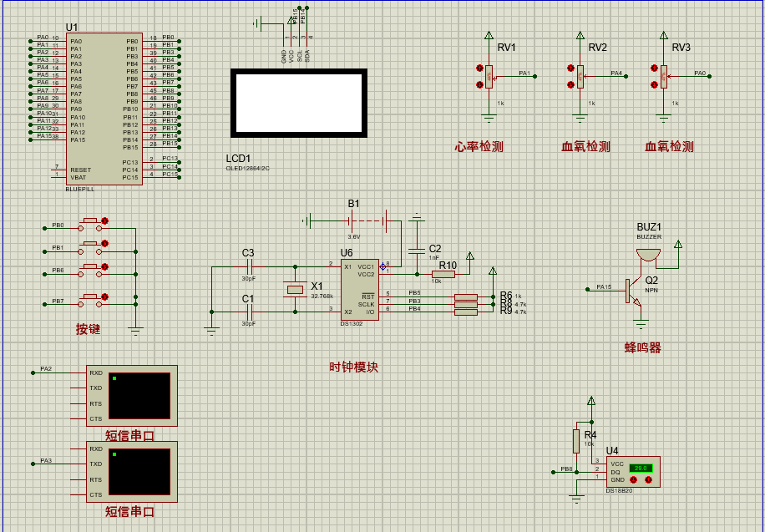
Task: Toggle the latch dot on the PB0 push button
Action: (x=104, y=221)
